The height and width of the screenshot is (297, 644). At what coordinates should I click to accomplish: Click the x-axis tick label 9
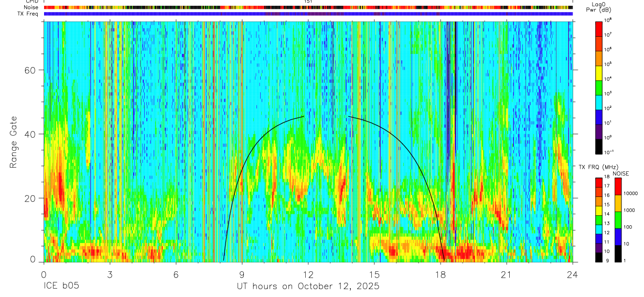(242, 274)
